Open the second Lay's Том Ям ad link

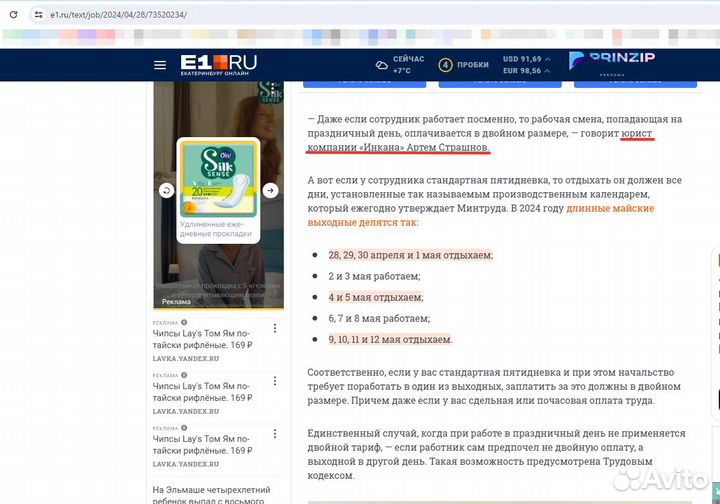click(x=202, y=392)
